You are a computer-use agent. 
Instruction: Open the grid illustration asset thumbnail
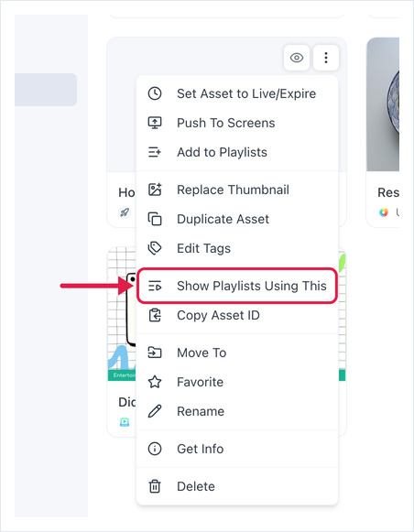(122, 314)
